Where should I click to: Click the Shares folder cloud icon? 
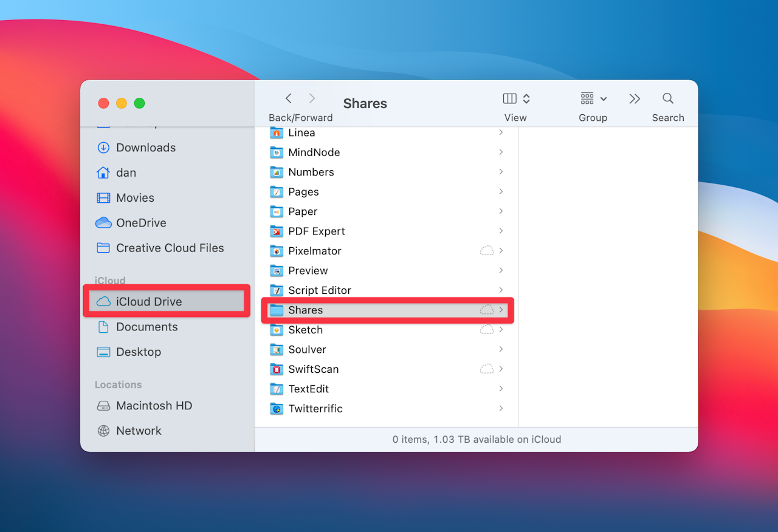click(x=487, y=310)
